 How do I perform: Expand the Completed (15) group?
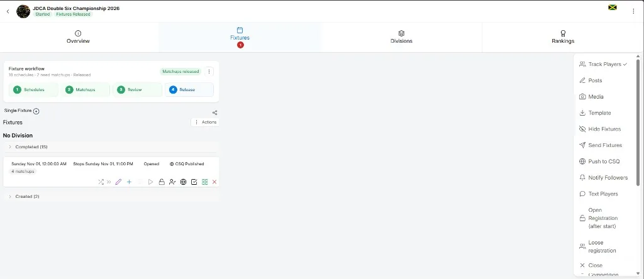(111, 147)
